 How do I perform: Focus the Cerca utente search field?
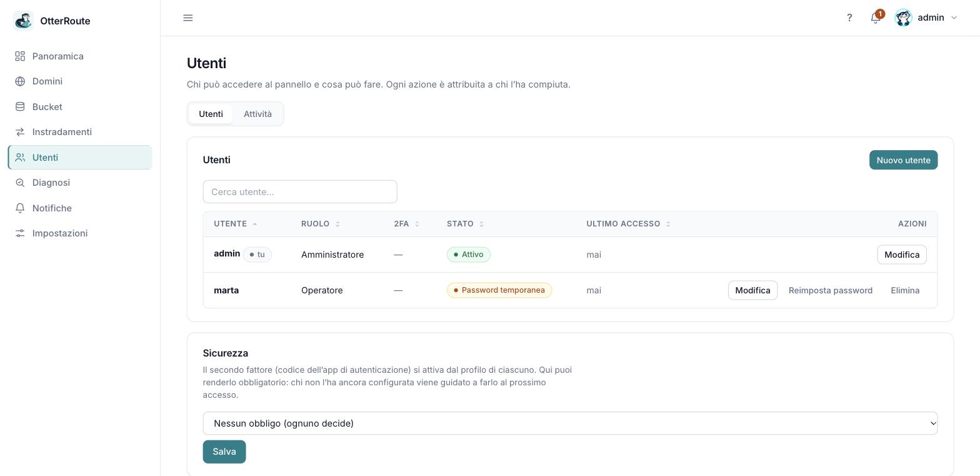point(300,192)
